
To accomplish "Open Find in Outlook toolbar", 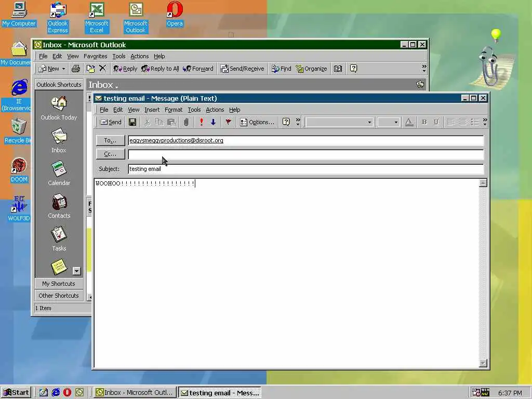I will point(281,69).
